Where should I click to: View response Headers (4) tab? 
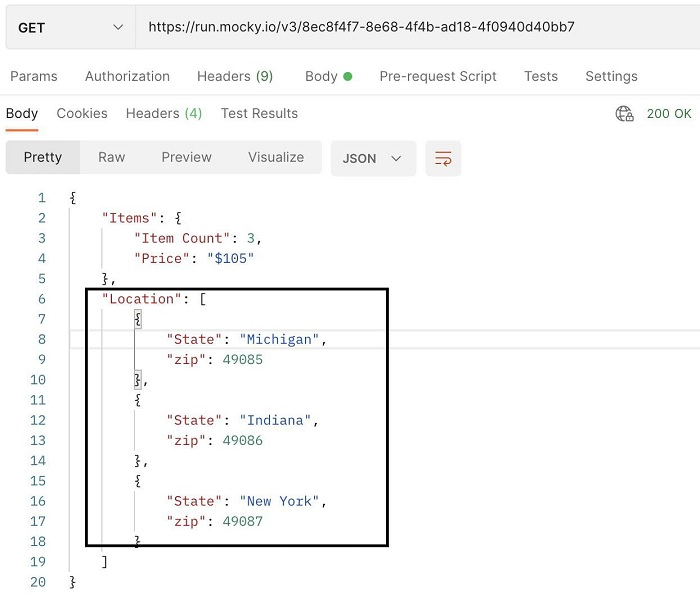(x=164, y=113)
